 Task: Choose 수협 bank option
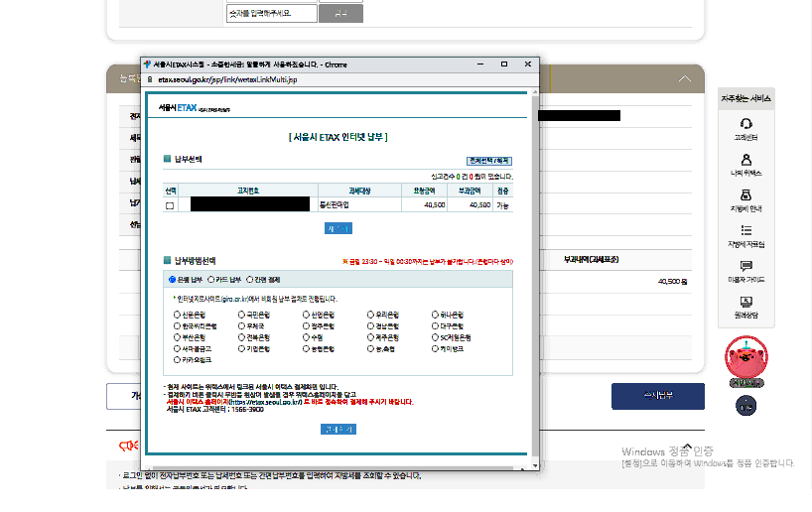point(306,337)
